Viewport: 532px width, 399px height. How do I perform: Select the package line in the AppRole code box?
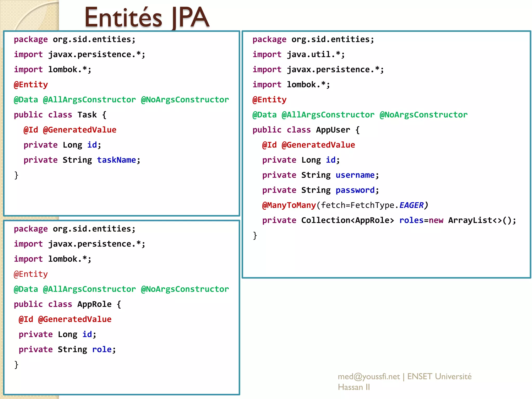click(x=75, y=229)
